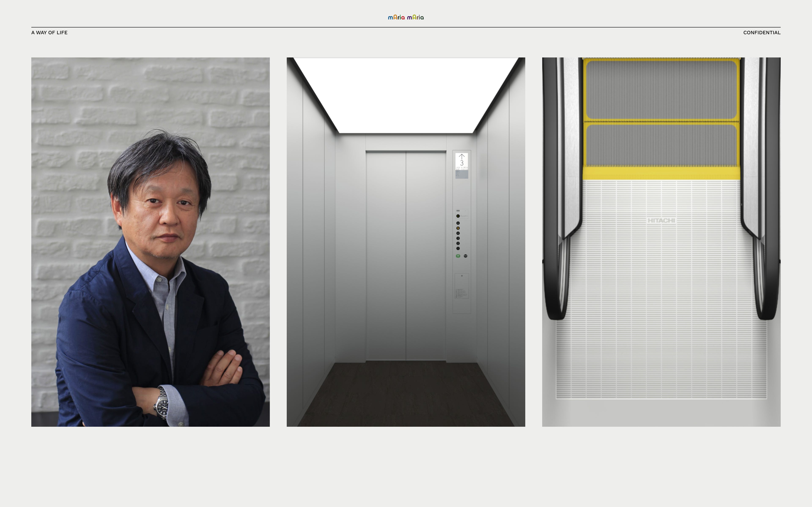Click the yellow escalator comb strip
812x507 pixels.
[661, 173]
